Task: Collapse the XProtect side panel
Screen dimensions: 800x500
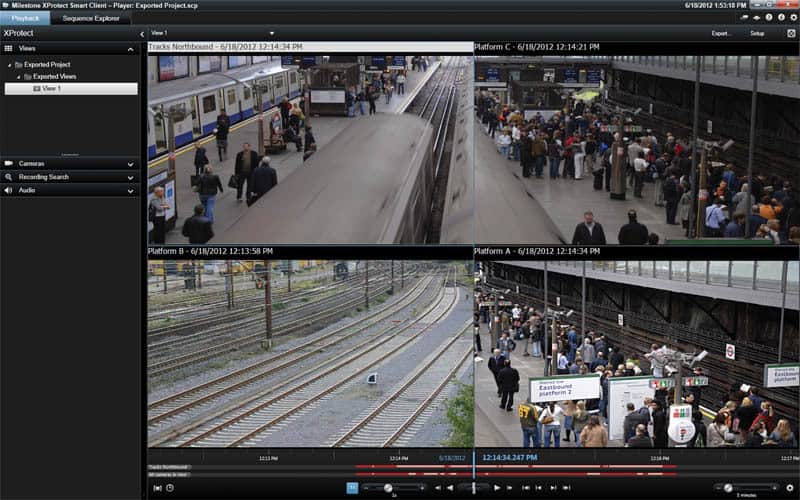Action: coord(141,33)
